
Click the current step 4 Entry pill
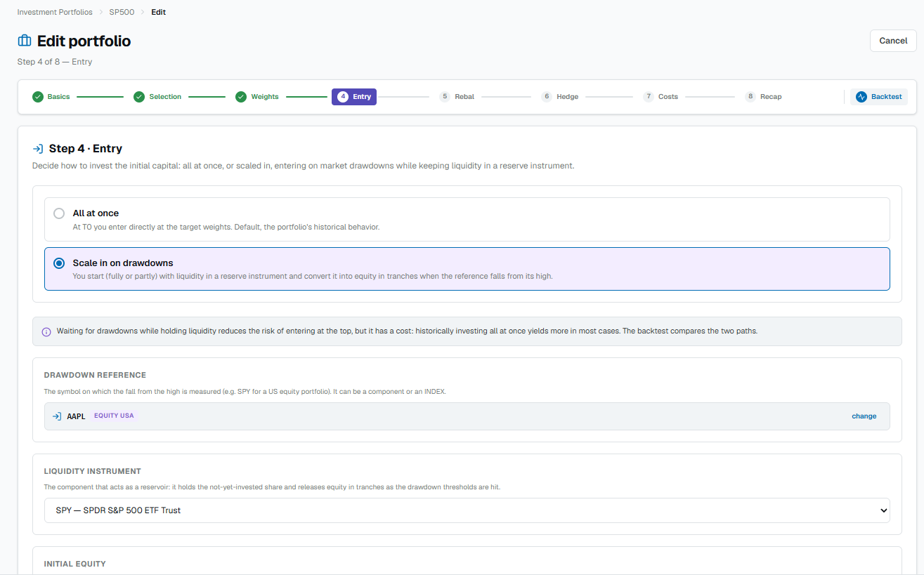coord(354,97)
